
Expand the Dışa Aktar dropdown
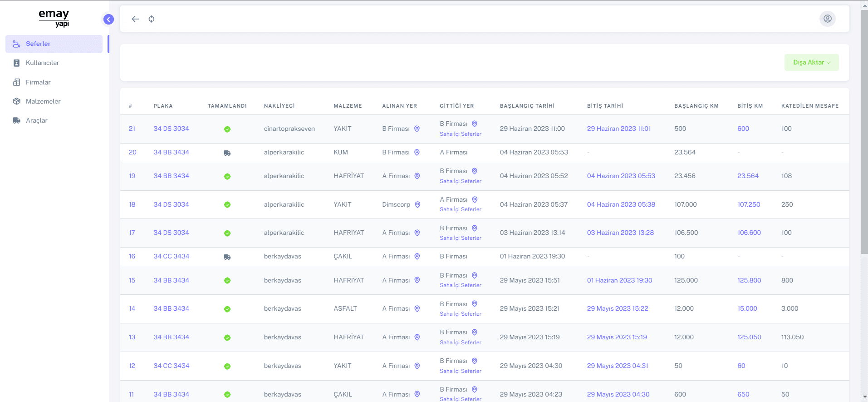pos(811,63)
